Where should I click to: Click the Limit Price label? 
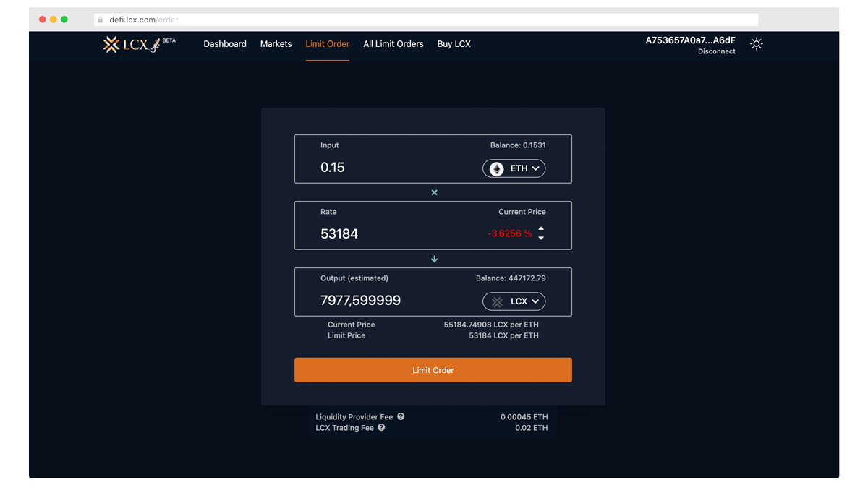(346, 335)
